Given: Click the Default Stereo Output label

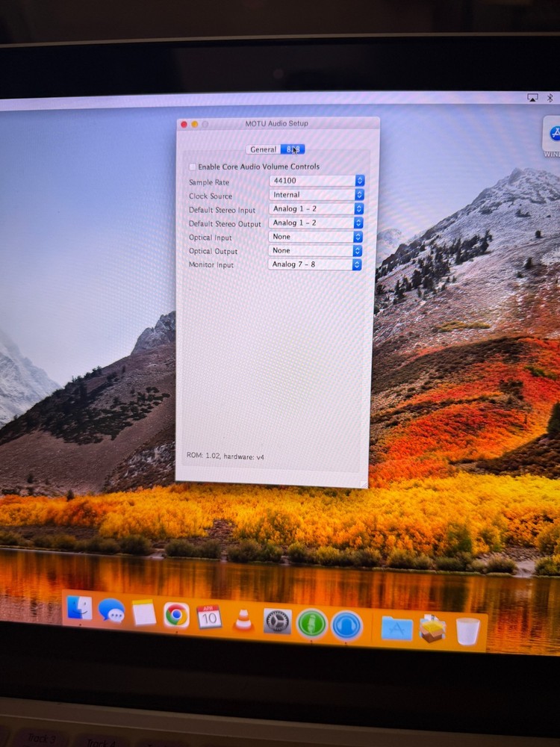Looking at the screenshot, I should (x=225, y=224).
